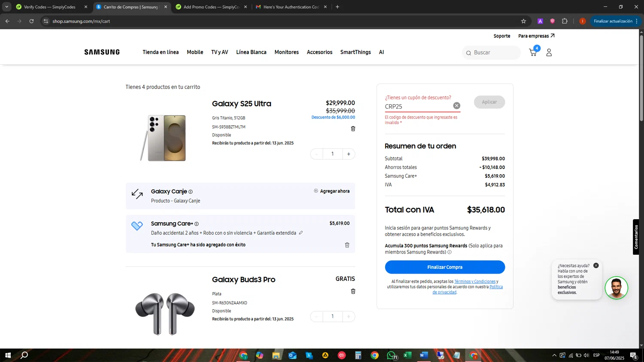
Task: Click the purple A extension icon
Action: coord(540,21)
